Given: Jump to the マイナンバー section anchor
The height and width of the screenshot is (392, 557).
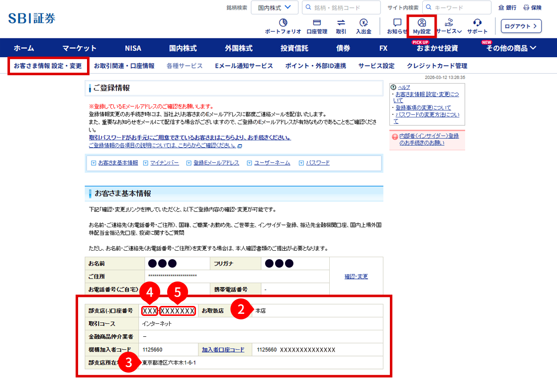Looking at the screenshot, I should pyautogui.click(x=164, y=163).
